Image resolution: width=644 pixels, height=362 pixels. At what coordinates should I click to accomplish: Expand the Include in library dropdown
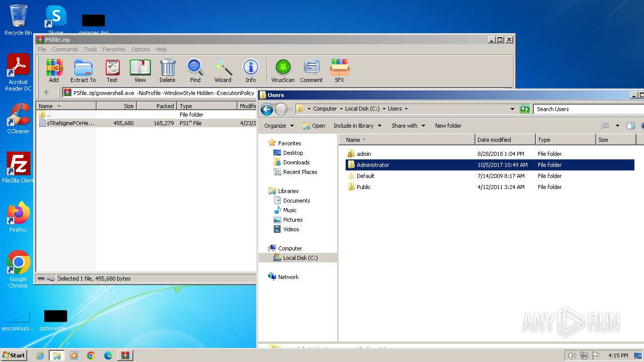[x=357, y=126]
